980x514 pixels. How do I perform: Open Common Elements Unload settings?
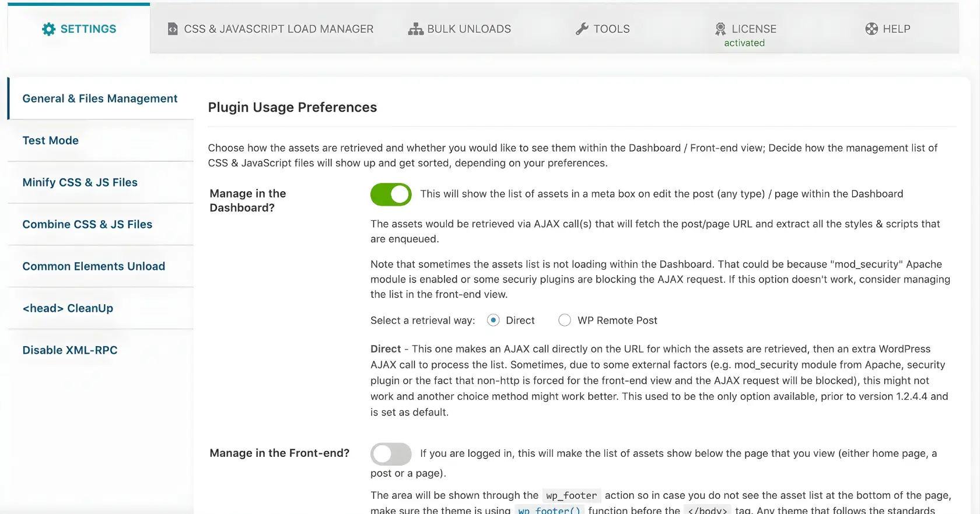click(x=93, y=266)
